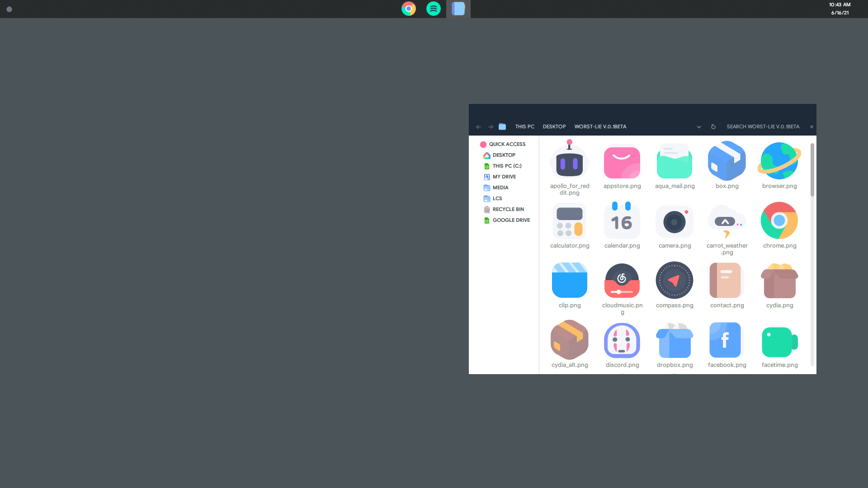Open GOOGLE DRIVE in the sidebar
This screenshot has height=488, width=868.
pyautogui.click(x=507, y=220)
